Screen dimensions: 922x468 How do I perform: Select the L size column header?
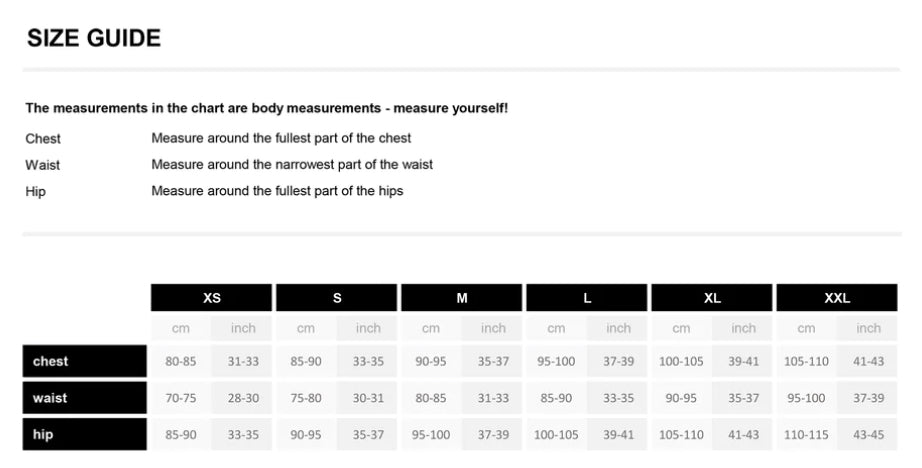[587, 298]
